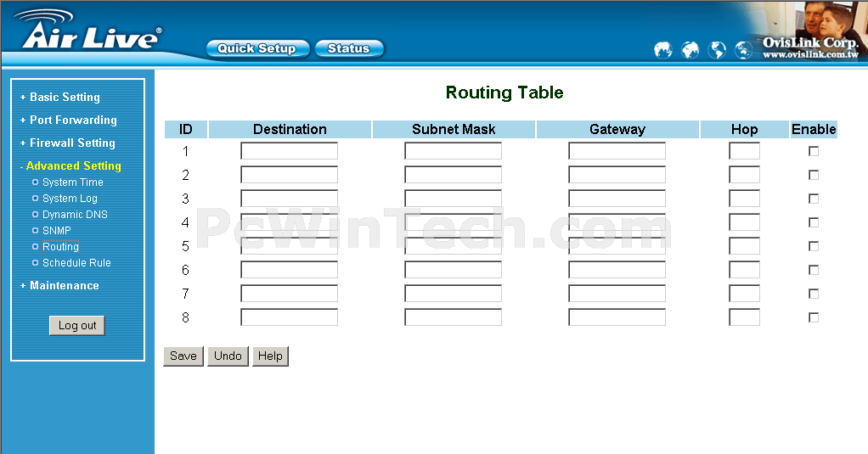This screenshot has height=454, width=868.
Task: Click the Routing Table heading
Action: pyautogui.click(x=504, y=92)
